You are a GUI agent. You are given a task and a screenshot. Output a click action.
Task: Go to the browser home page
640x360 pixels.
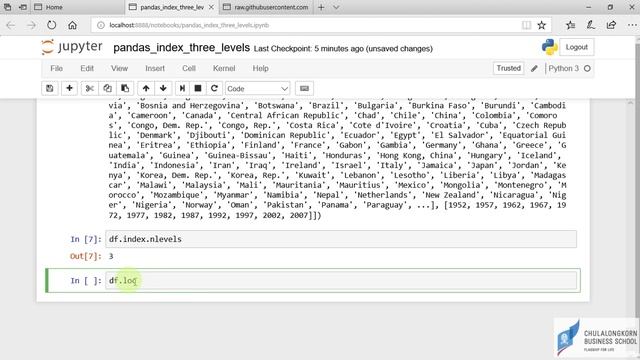72,25
